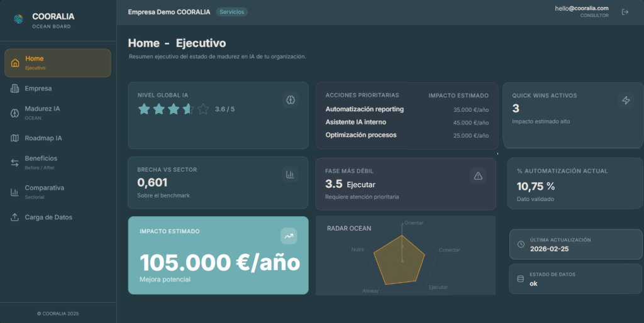Viewport: 644px width, 323px height.
Task: Click the warning triangle in Fase Más Débil
Action: click(x=478, y=176)
